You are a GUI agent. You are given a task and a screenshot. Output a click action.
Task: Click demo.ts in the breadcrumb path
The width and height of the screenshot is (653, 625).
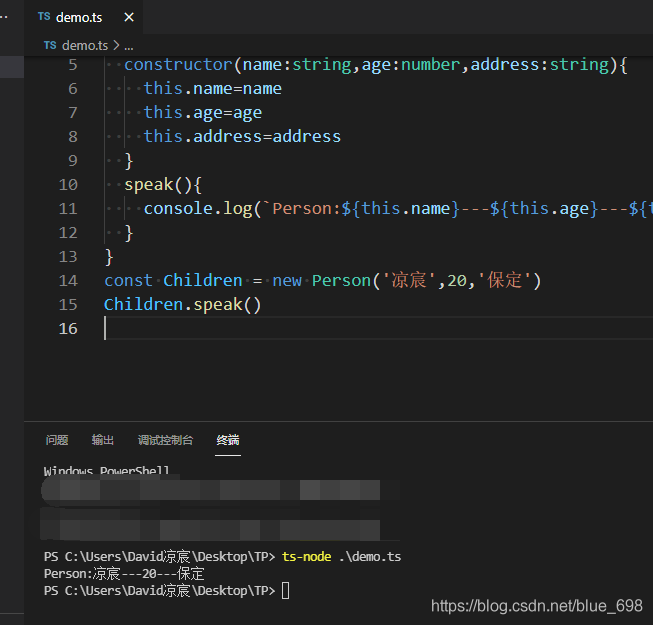(x=85, y=45)
